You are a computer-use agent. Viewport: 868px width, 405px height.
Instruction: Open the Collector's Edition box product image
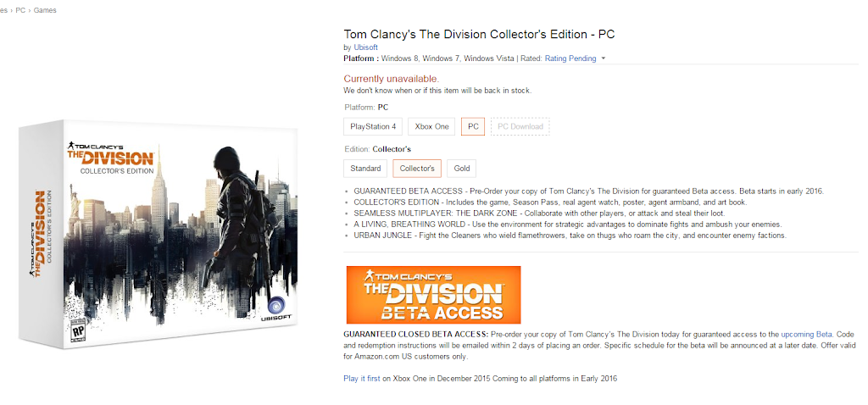(159, 234)
